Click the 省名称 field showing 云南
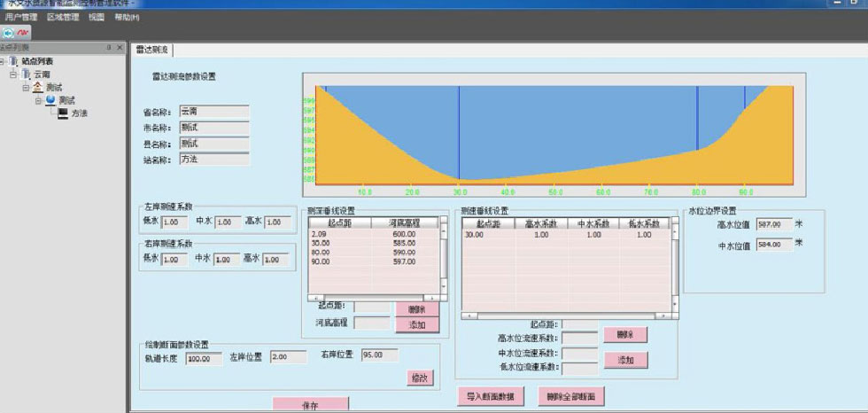Screen dimensions: 868x413 pos(214,112)
